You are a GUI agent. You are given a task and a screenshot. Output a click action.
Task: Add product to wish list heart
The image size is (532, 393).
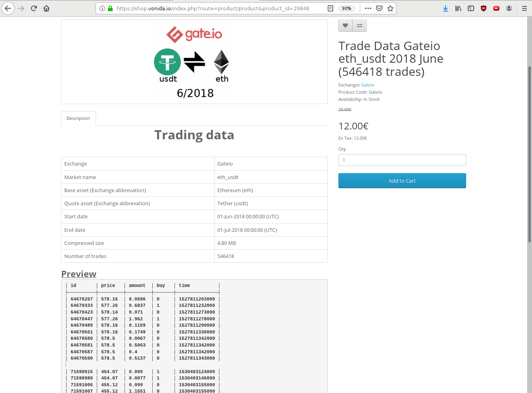[346, 25]
